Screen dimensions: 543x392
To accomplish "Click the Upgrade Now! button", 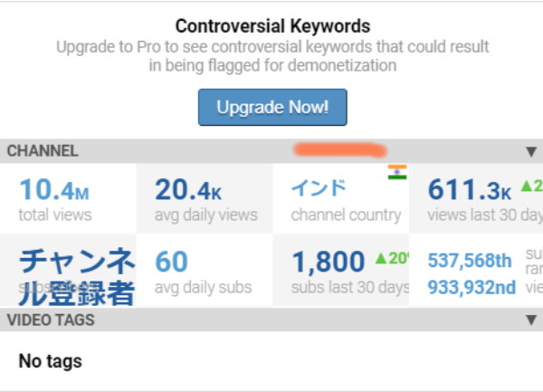I will point(272,108).
